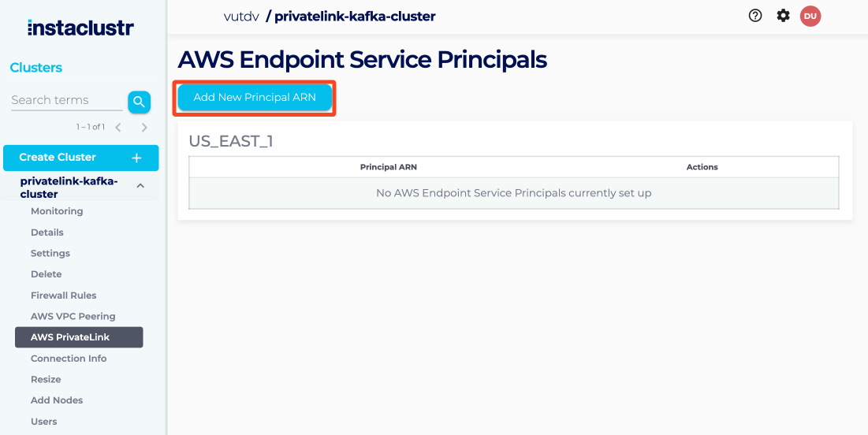
Task: Collapse the privatelink-kafka-cluster tree
Action: point(140,186)
